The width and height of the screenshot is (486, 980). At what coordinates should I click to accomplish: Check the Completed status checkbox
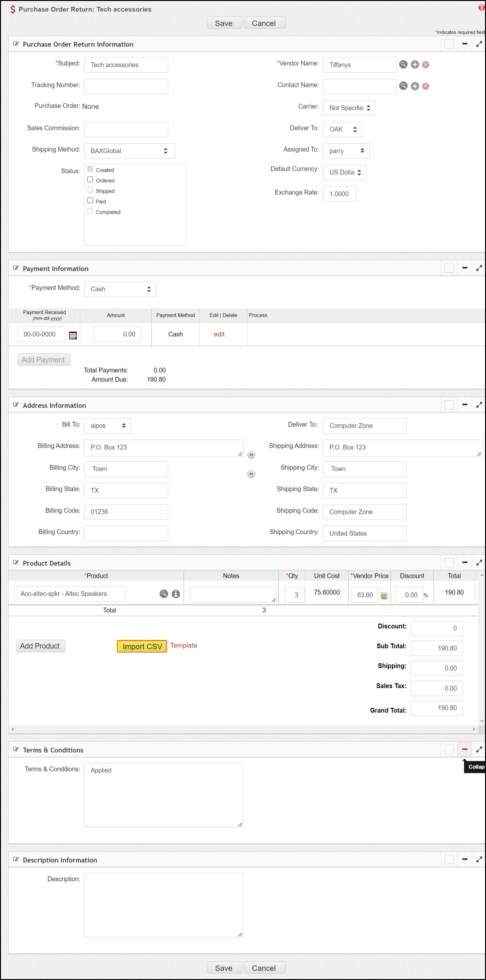90,211
